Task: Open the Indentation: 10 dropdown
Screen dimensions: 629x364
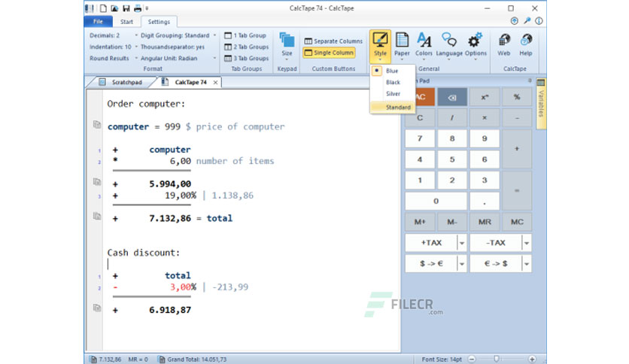Action: pyautogui.click(x=114, y=47)
